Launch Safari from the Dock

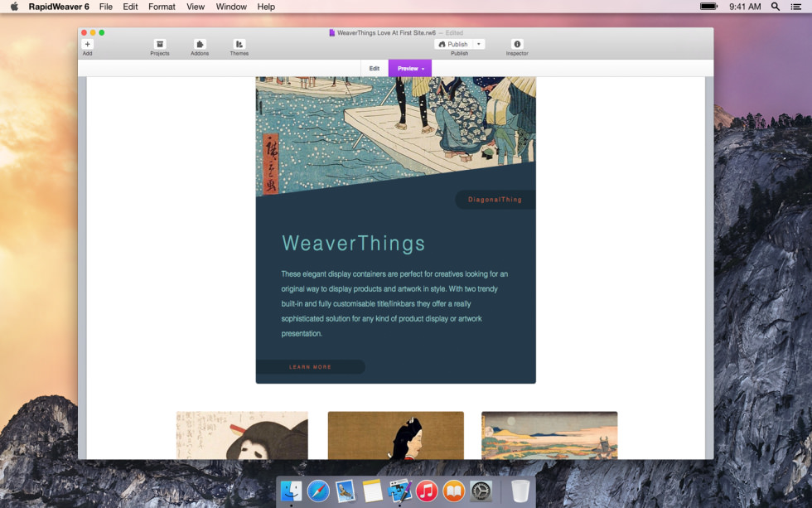coord(318,491)
